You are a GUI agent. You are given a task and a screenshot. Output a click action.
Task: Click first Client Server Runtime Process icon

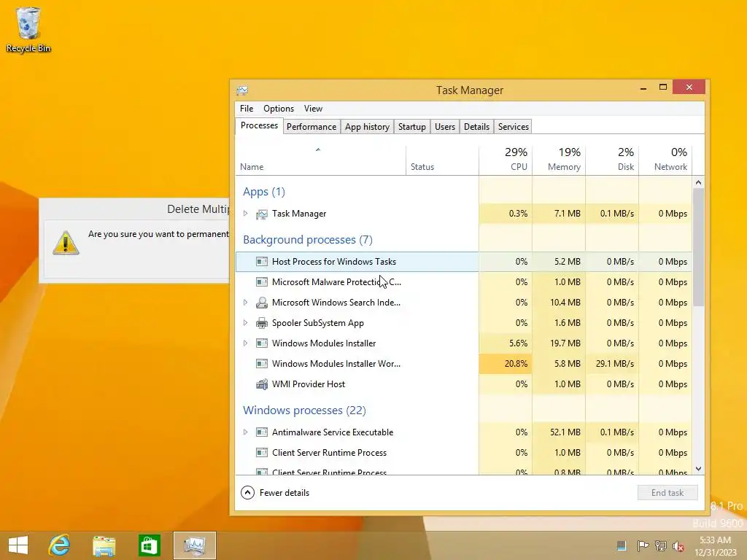tap(262, 453)
